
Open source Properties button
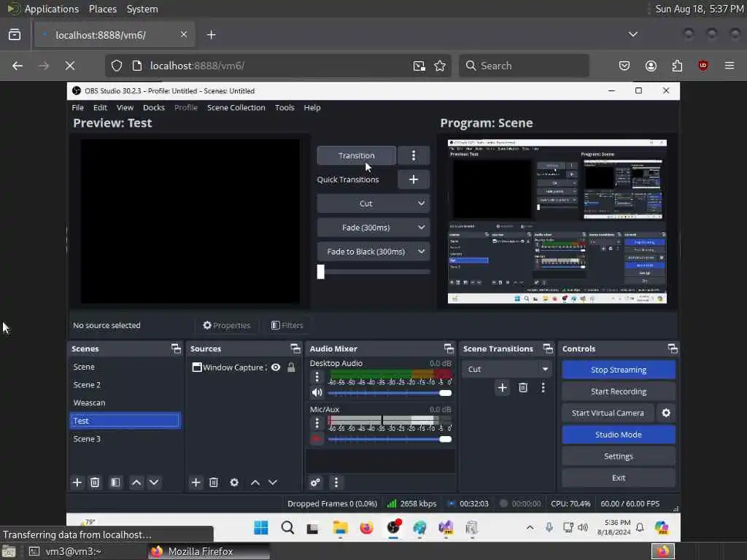[227, 325]
